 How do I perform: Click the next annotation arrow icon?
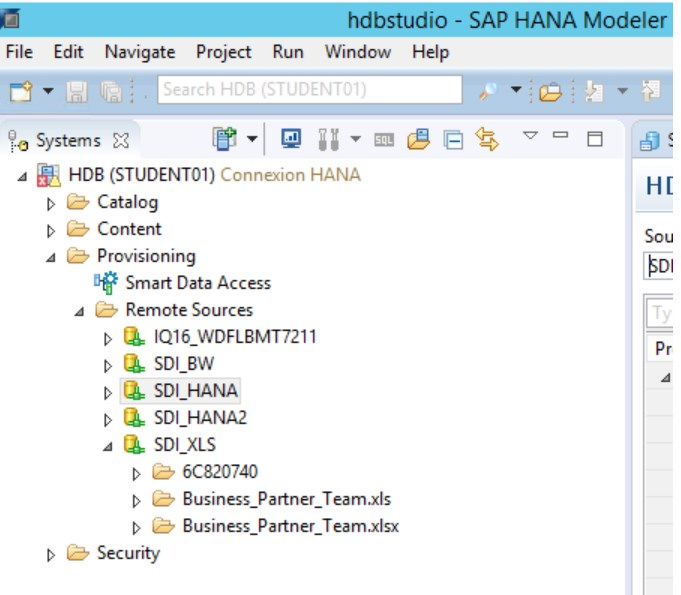tap(594, 91)
